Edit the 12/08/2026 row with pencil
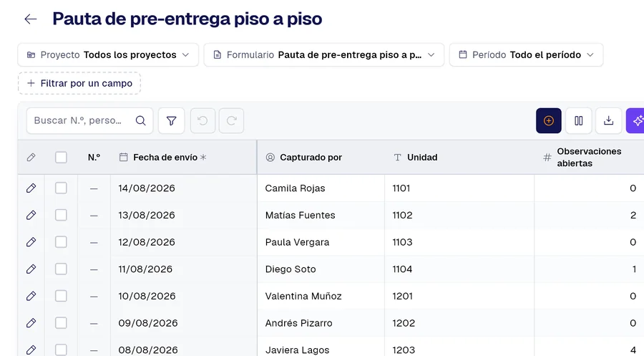 31,242
